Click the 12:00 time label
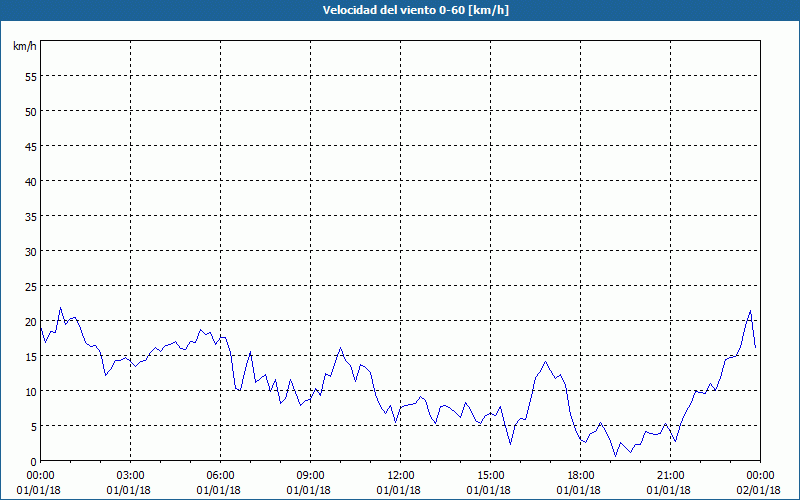800x500 pixels. pos(401,476)
